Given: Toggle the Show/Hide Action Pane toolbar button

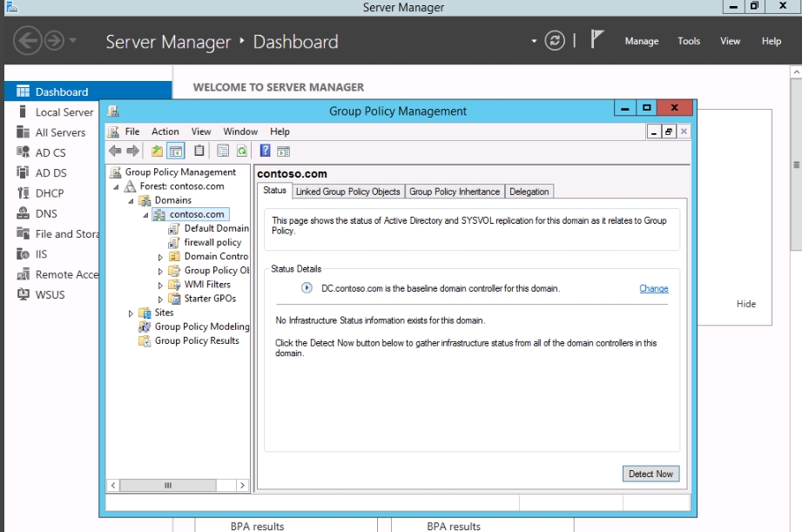Looking at the screenshot, I should click(283, 151).
